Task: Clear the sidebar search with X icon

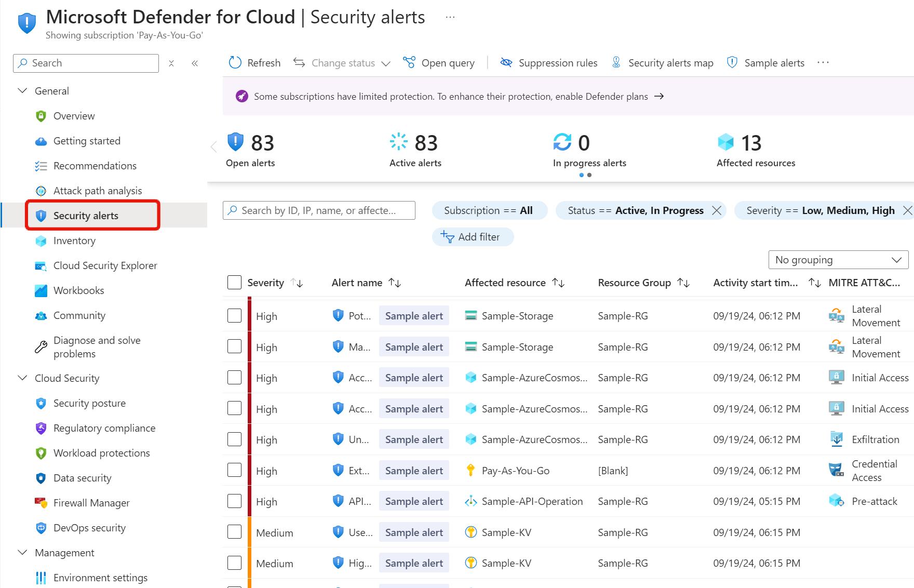Action: pyautogui.click(x=171, y=63)
